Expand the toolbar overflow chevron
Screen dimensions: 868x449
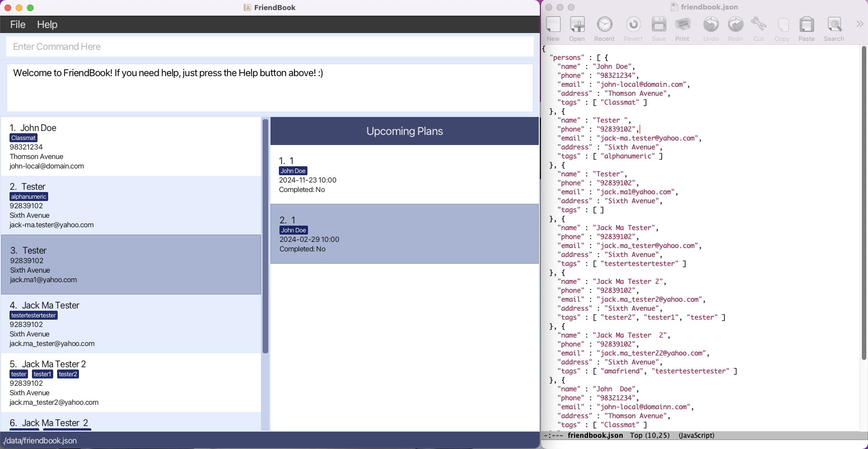(860, 24)
